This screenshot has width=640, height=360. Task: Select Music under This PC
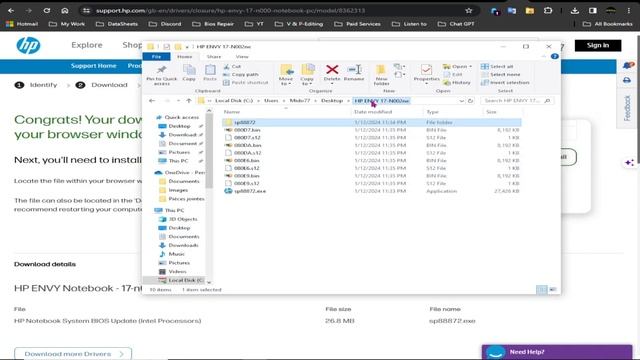point(173,254)
